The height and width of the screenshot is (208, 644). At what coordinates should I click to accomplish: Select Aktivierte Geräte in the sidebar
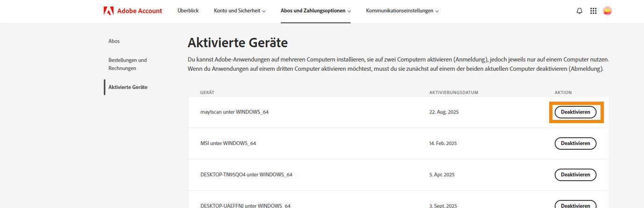(128, 87)
